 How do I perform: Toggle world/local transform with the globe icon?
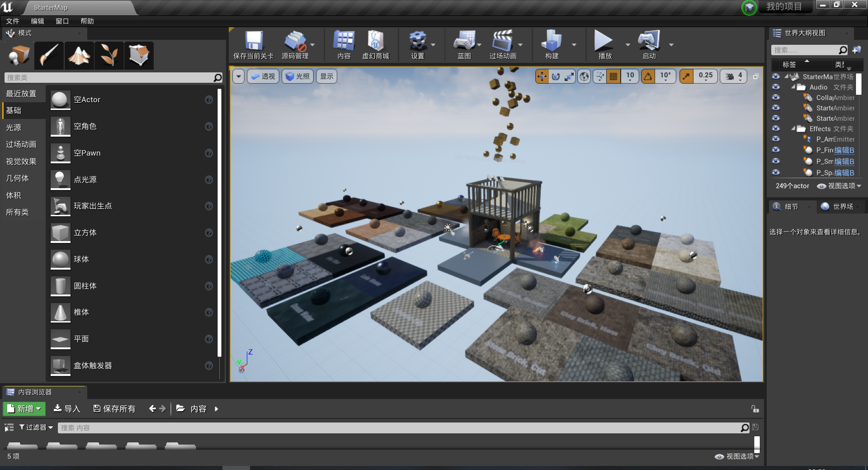(584, 76)
